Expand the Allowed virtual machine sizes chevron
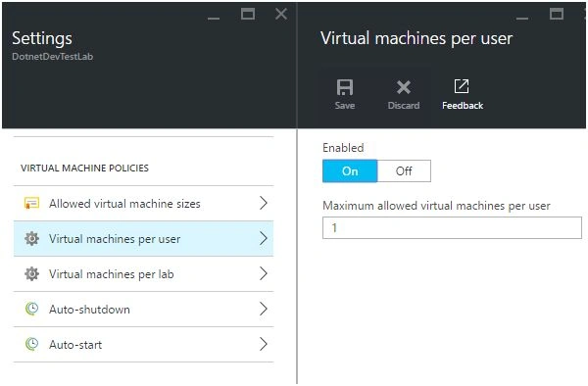Screen dimensions: 588x386 click(x=264, y=203)
